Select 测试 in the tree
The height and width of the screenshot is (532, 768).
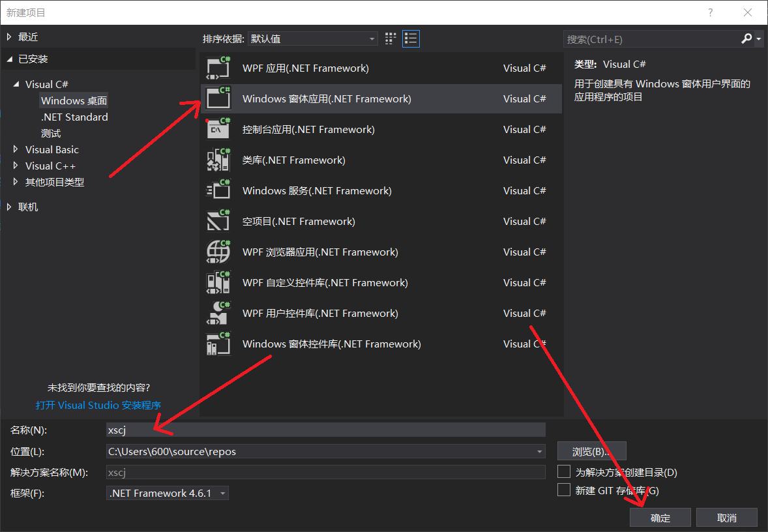click(x=51, y=133)
